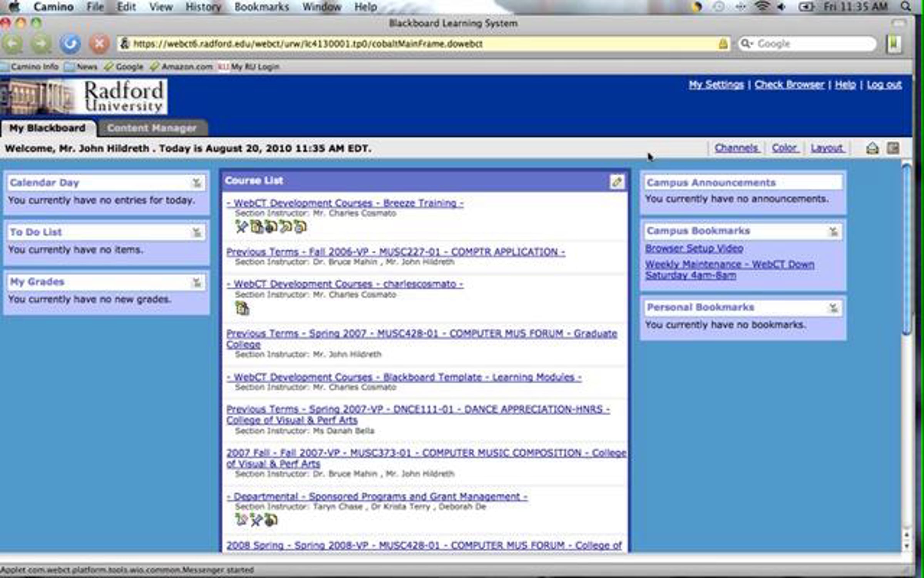Image resolution: width=924 pixels, height=578 pixels.
Task: Open the Weekly Maintenance - WebCT Down link
Action: (730, 270)
